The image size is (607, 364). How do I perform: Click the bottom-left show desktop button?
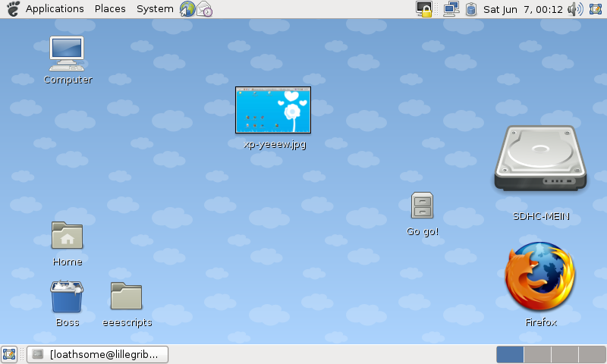click(x=9, y=354)
